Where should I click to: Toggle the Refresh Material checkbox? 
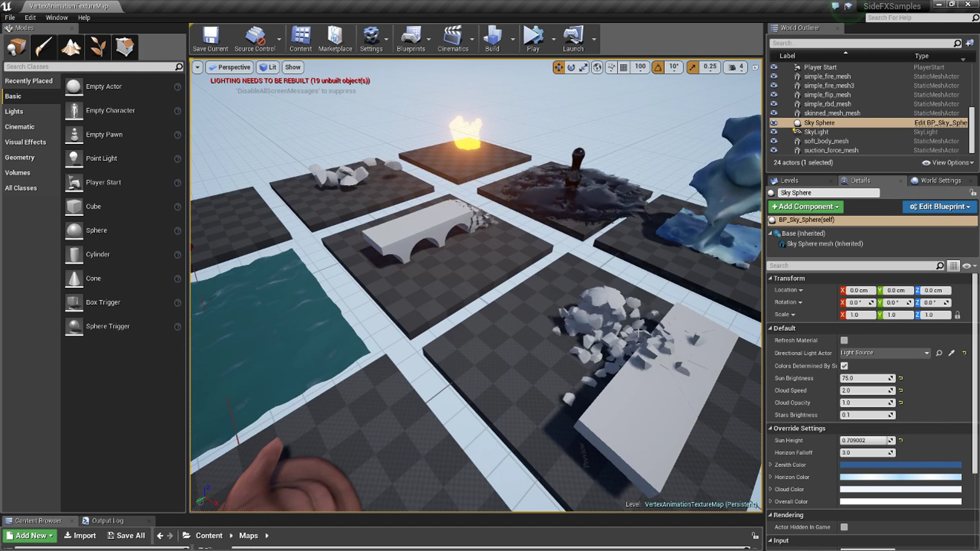[x=844, y=340]
